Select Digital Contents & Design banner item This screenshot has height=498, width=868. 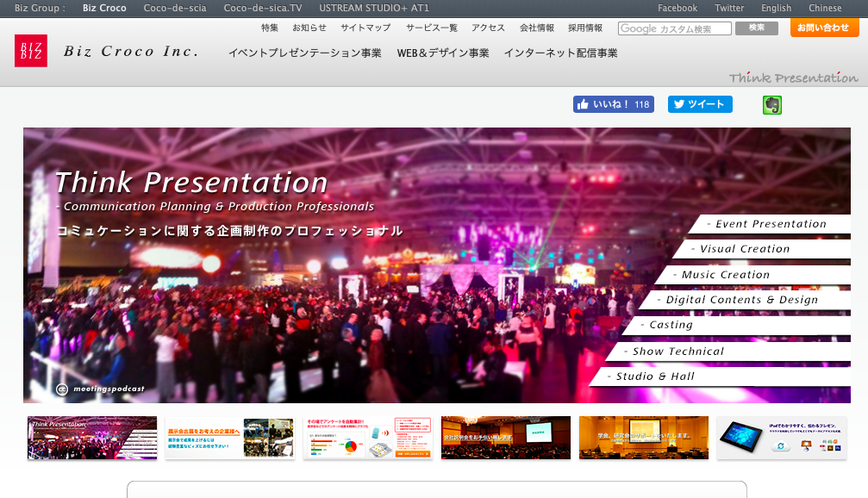[741, 300]
